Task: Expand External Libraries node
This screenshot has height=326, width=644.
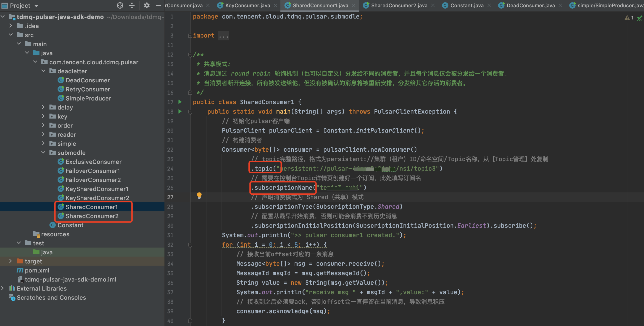Action: pos(3,288)
